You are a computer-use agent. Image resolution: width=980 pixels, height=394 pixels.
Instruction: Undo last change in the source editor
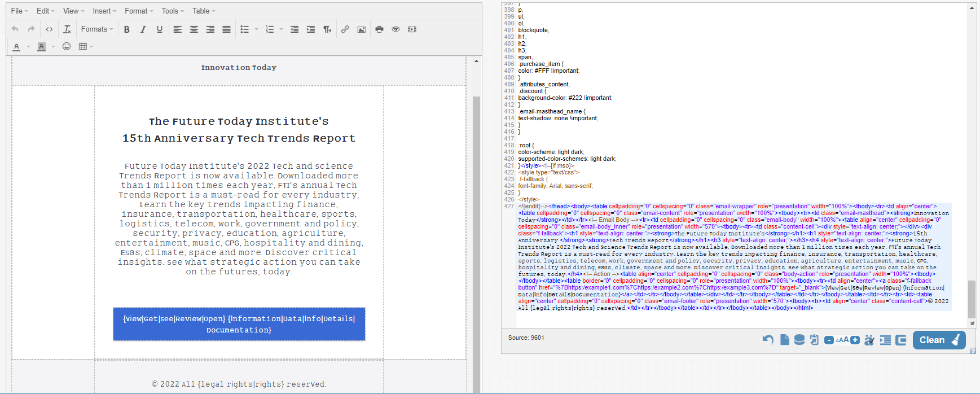768,340
